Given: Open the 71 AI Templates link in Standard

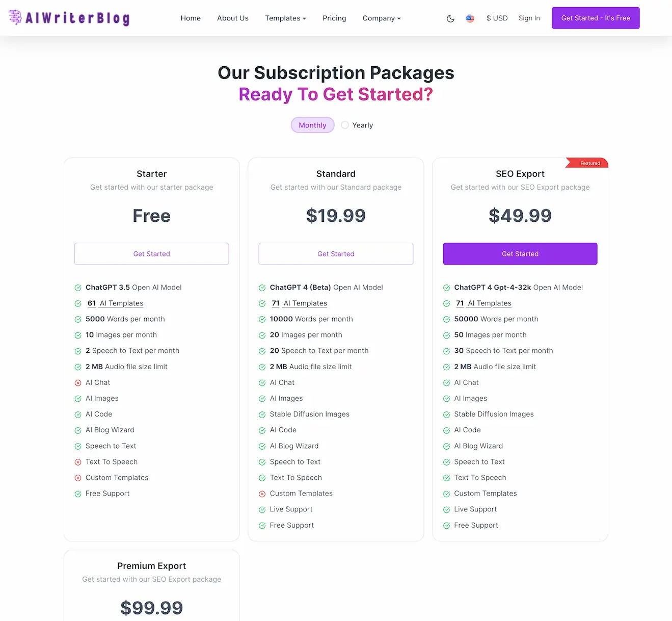Looking at the screenshot, I should 299,303.
